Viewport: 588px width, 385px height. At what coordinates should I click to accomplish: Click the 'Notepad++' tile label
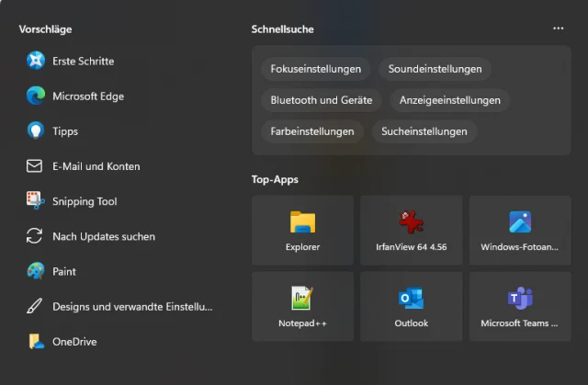[302, 323]
